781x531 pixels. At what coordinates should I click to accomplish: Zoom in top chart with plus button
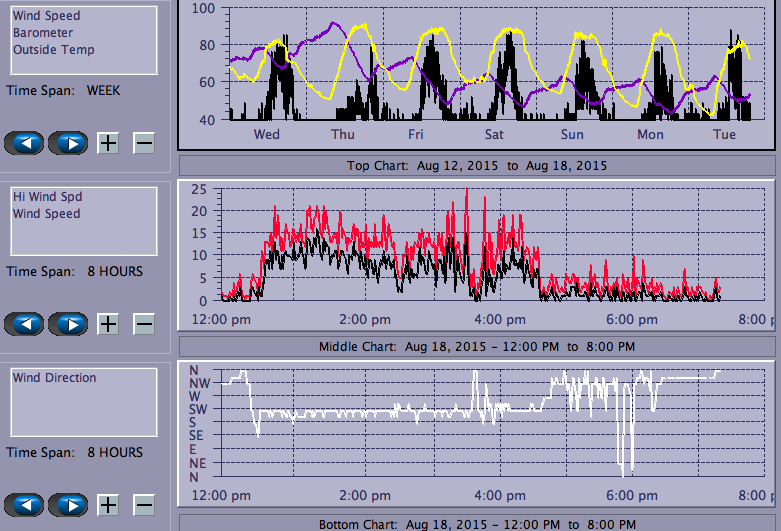point(108,143)
